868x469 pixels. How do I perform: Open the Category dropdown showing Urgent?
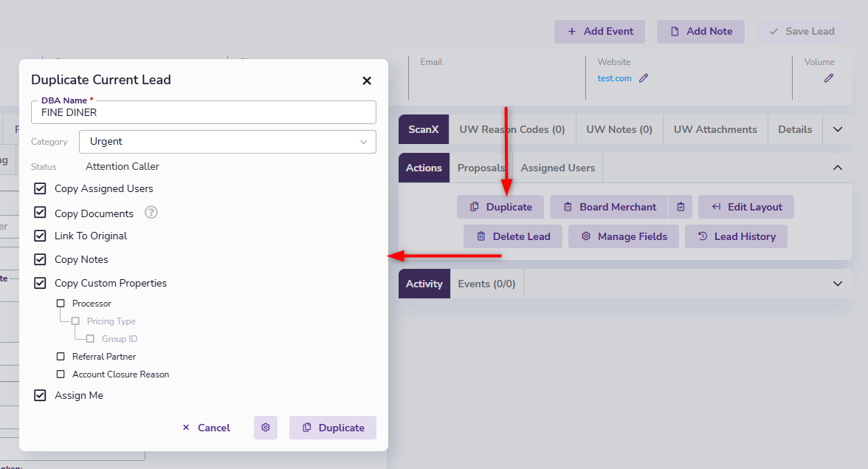[227, 142]
